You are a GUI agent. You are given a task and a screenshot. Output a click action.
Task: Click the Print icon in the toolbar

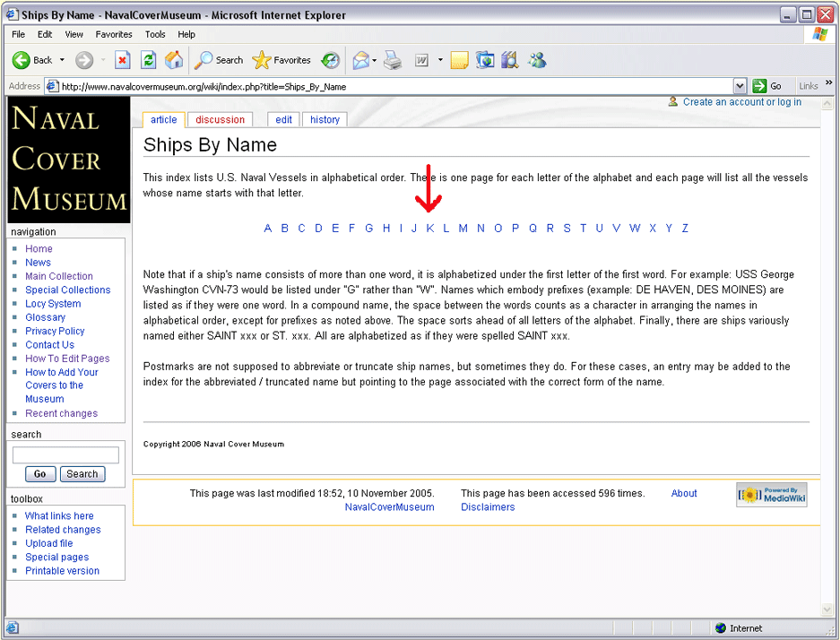click(393, 60)
